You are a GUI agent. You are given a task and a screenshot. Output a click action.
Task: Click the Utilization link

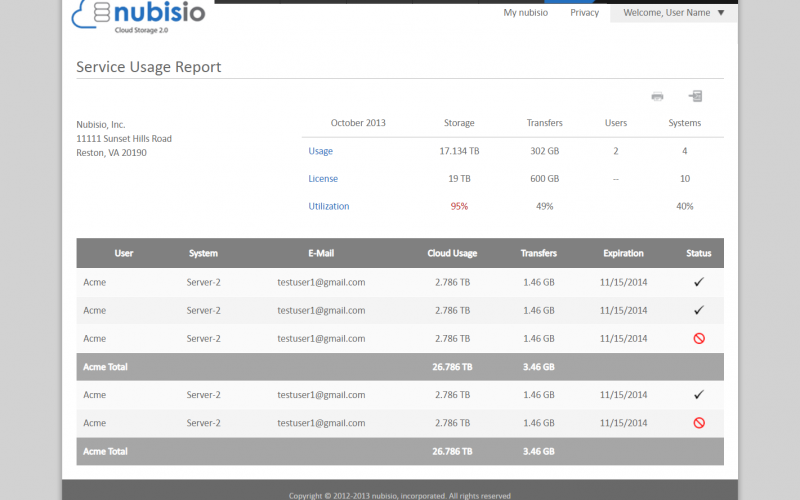329,206
